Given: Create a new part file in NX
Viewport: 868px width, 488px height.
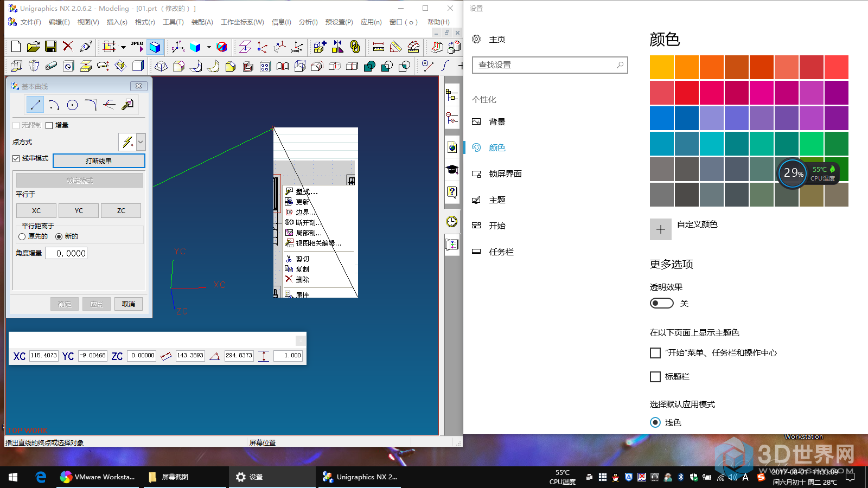Looking at the screenshot, I should point(16,47).
